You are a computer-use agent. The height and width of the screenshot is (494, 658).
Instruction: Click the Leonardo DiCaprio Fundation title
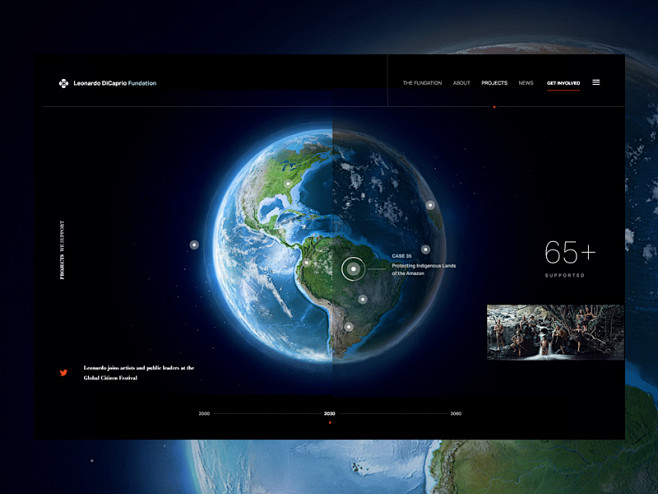[115, 83]
